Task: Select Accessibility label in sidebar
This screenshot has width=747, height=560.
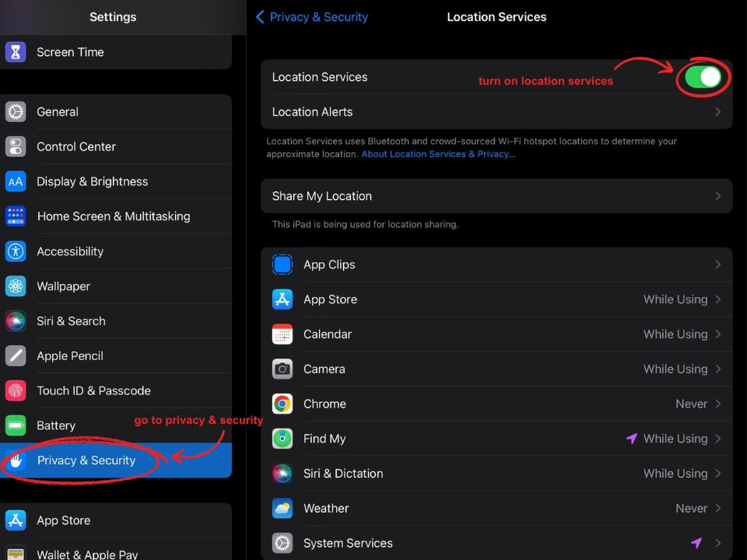Action: [70, 251]
